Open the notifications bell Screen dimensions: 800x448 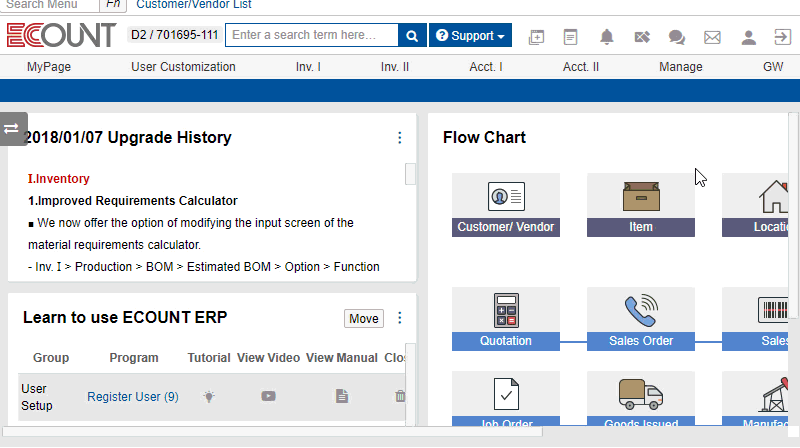pyautogui.click(x=606, y=37)
